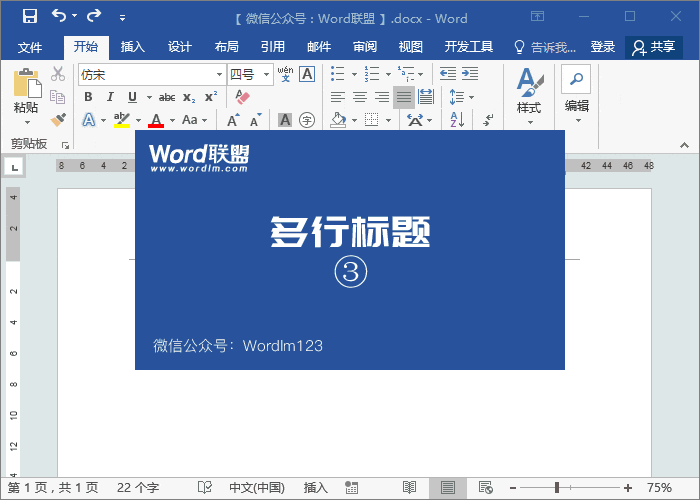Switch to the 开发工具 tab
700x500 pixels.
(468, 47)
